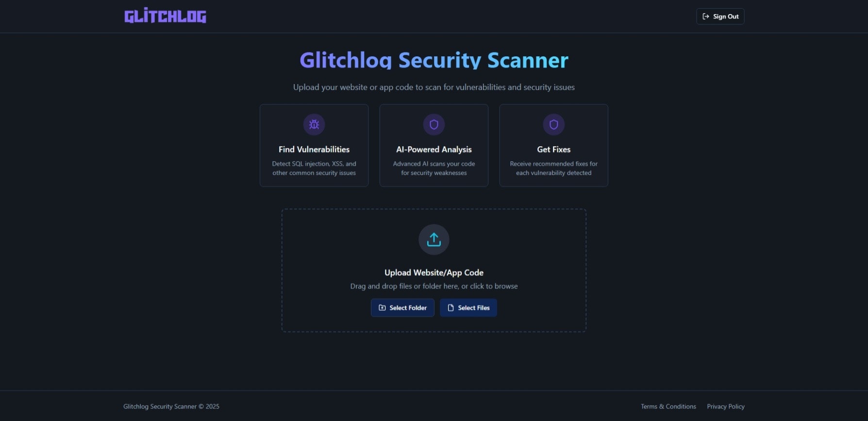The width and height of the screenshot is (868, 421).
Task: Click the Glitchlog Security Scanner heading
Action: point(434,60)
